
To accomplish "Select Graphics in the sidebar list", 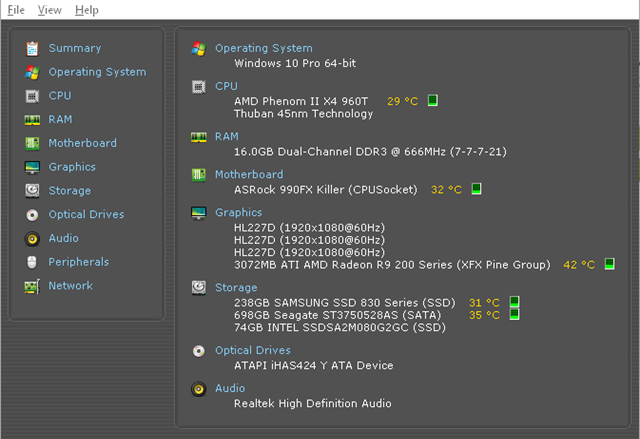I will (72, 167).
